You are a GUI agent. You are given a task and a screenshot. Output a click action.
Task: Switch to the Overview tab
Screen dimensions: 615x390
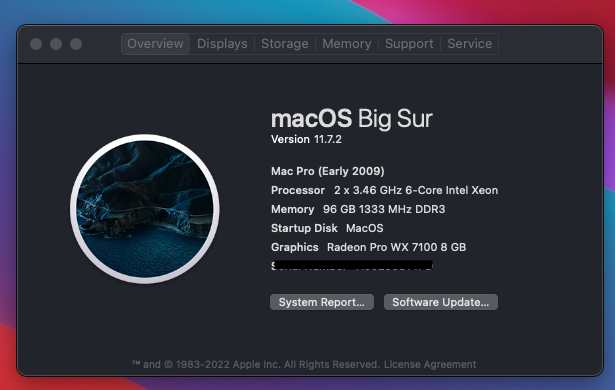pyautogui.click(x=155, y=44)
